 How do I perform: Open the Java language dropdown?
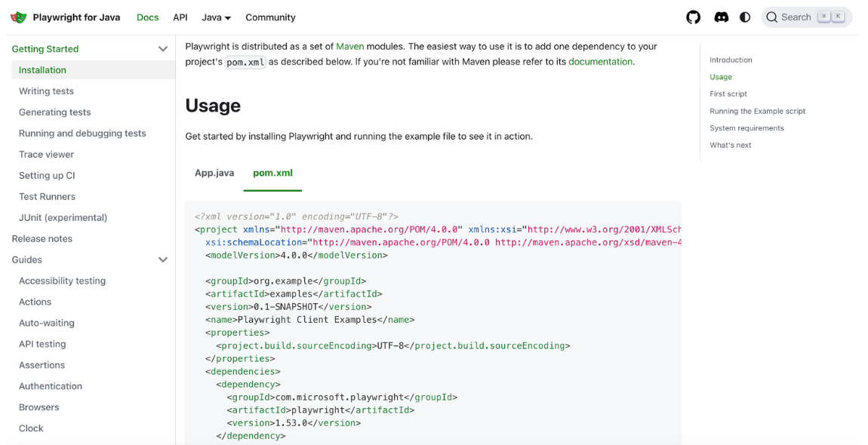[x=217, y=17]
